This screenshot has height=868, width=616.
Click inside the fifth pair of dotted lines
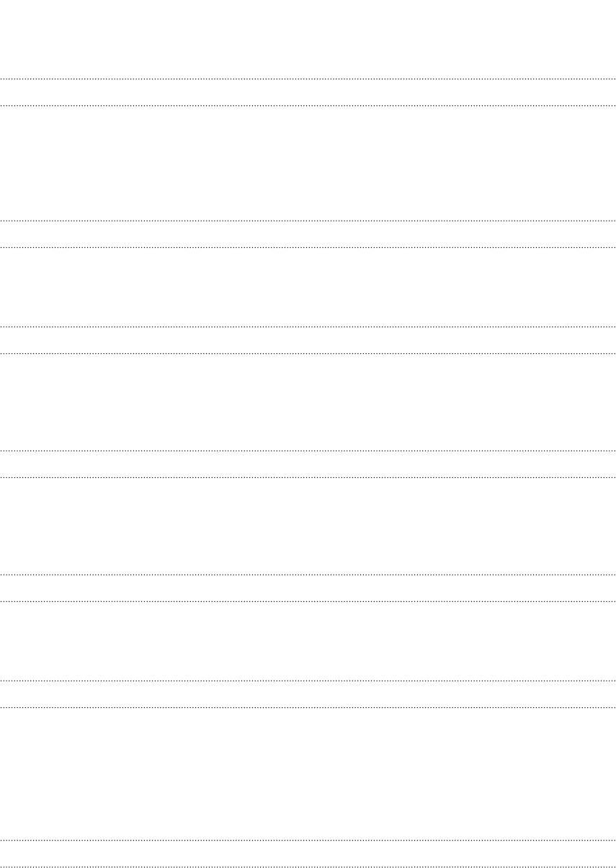pyautogui.click(x=308, y=588)
